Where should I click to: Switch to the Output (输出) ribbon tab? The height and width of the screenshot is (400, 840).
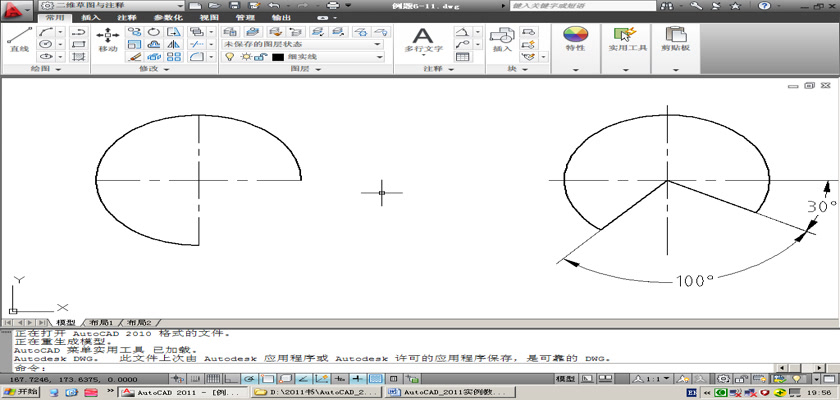(x=280, y=17)
